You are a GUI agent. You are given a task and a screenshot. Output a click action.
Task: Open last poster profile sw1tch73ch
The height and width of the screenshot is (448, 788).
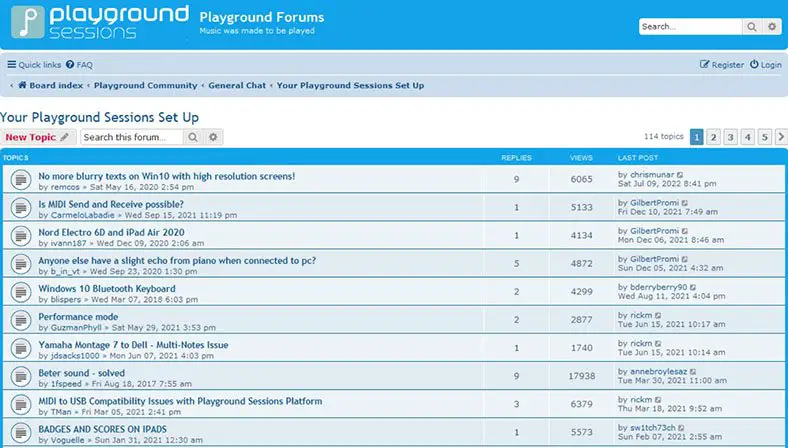point(653,428)
